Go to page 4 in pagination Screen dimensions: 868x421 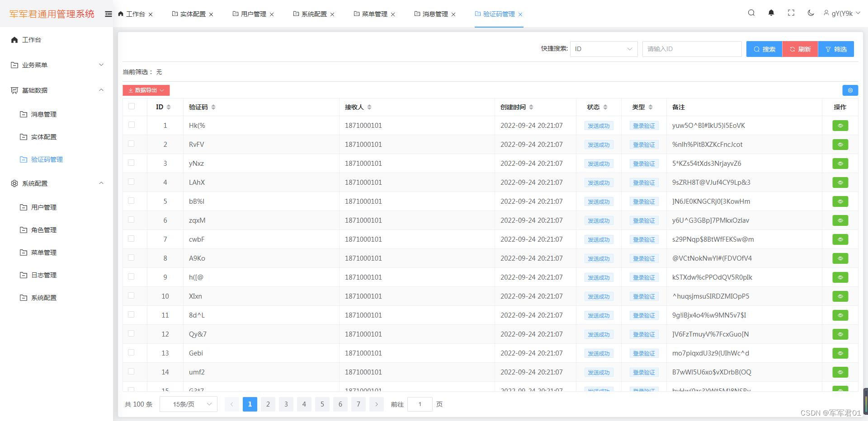point(304,404)
